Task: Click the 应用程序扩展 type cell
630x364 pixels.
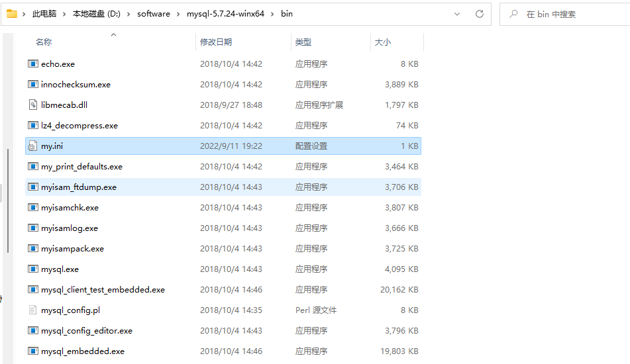Action: (319, 105)
